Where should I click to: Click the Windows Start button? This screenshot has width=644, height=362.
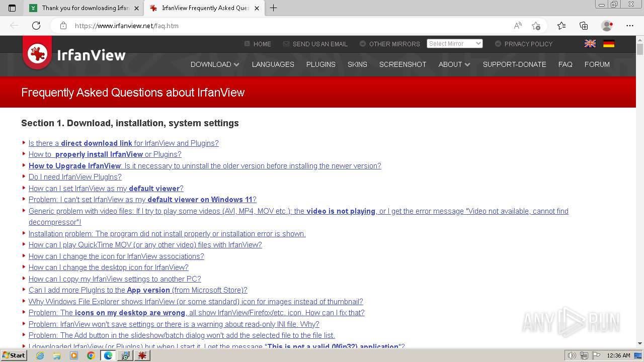14,355
